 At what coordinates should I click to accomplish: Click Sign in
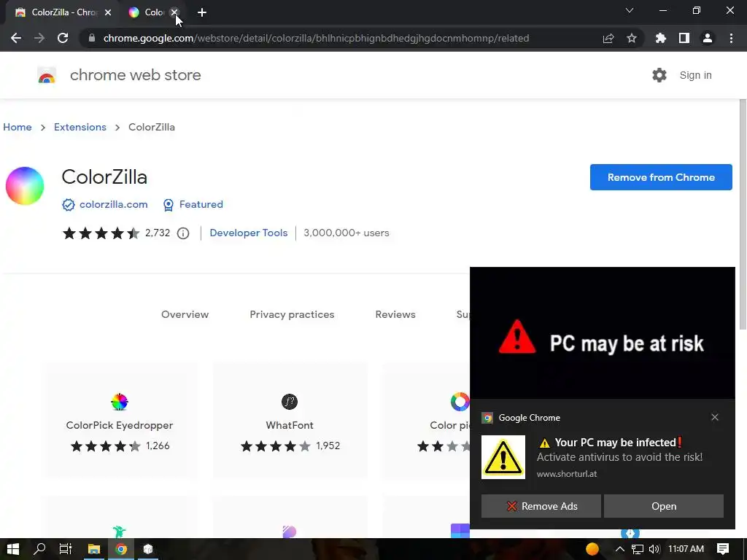[695, 75]
